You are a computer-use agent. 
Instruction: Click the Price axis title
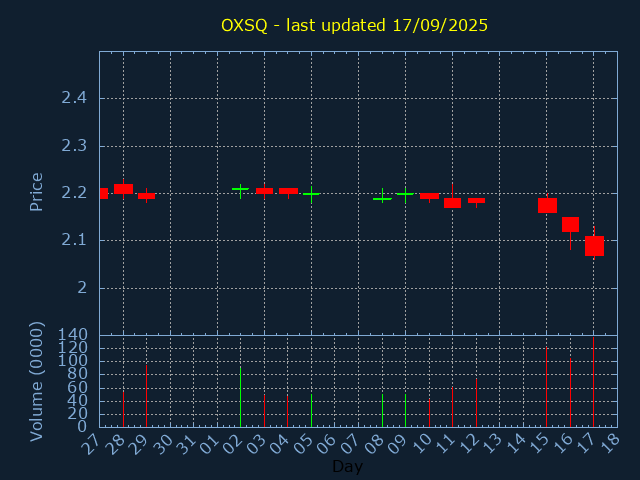36,192
